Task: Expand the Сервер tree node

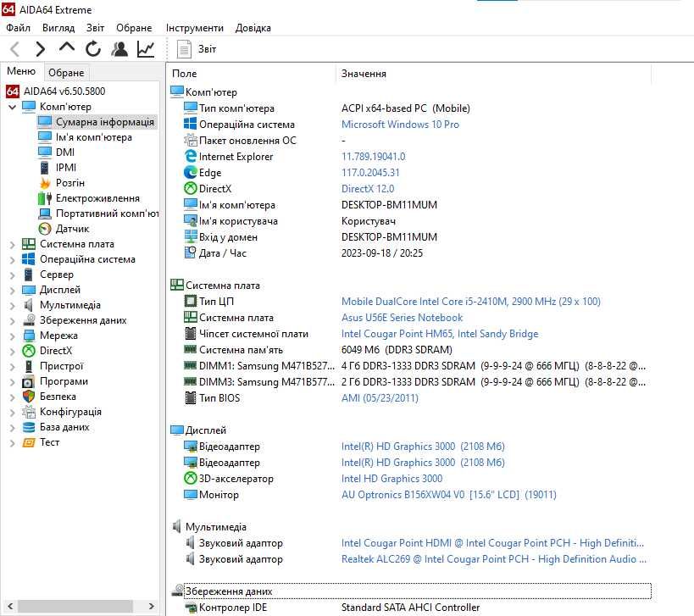Action: point(13,275)
